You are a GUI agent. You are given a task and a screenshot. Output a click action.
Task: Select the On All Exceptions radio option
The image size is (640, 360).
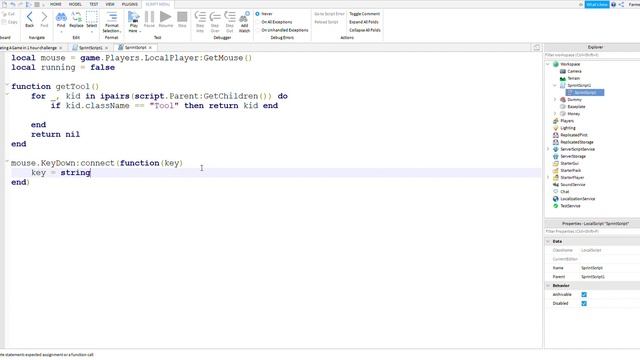click(258, 22)
